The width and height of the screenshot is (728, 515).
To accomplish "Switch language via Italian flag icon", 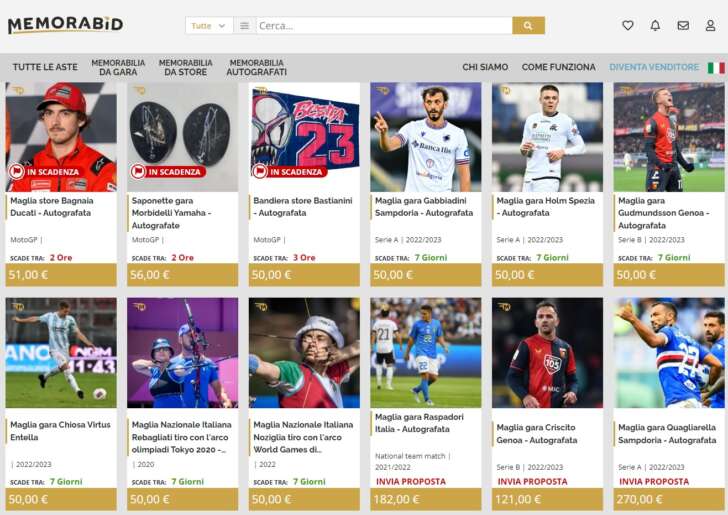I will 716,68.
